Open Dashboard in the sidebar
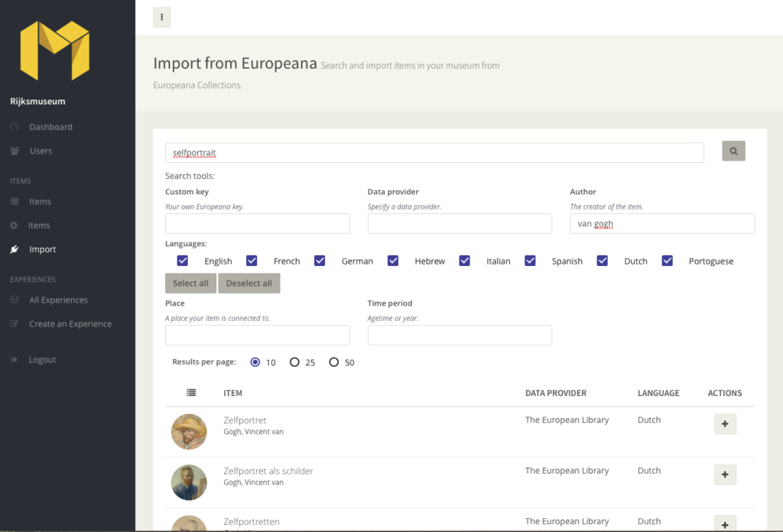This screenshot has width=783, height=532. [x=50, y=127]
